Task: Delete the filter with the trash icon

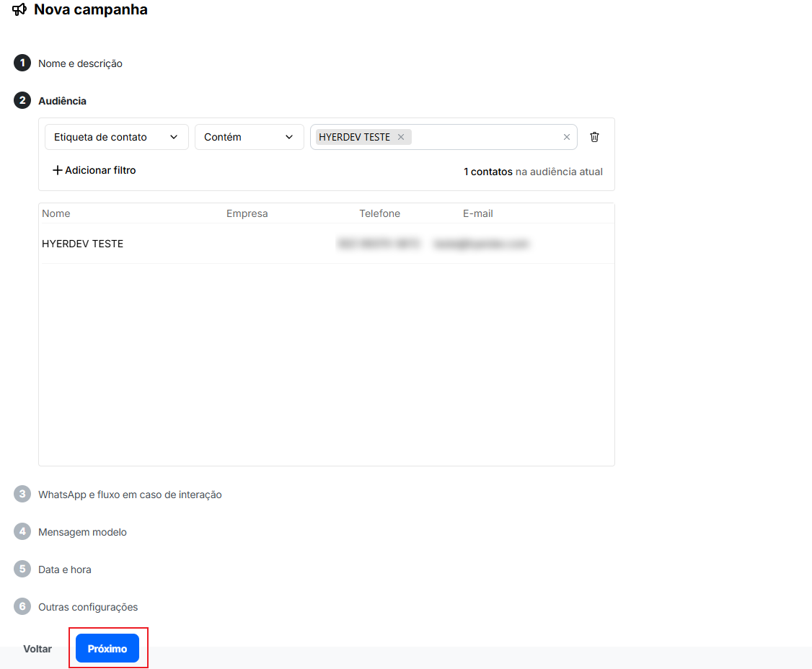Action: pyautogui.click(x=594, y=137)
